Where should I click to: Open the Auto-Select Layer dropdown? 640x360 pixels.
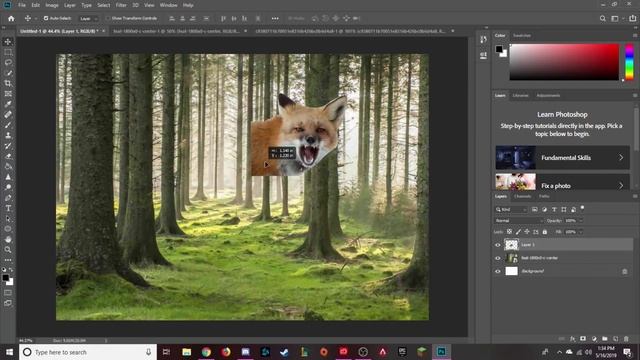(89, 18)
